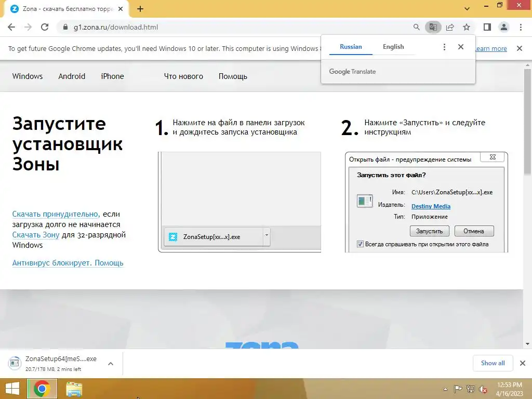Open the Action Center flag icon
532x399 pixels.
pos(458,389)
